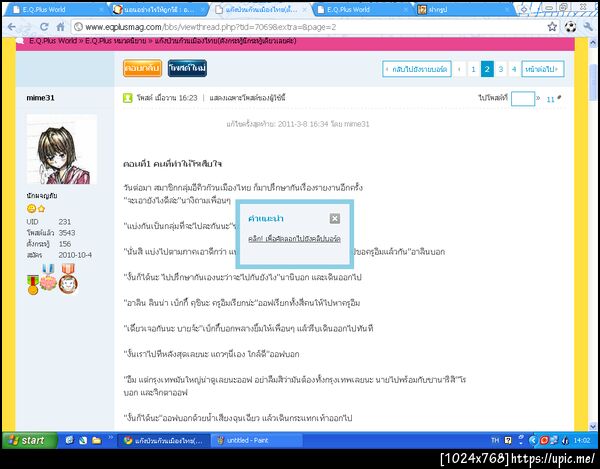Go to page 1 of the thread
The width and height of the screenshot is (600, 469).
(x=473, y=69)
